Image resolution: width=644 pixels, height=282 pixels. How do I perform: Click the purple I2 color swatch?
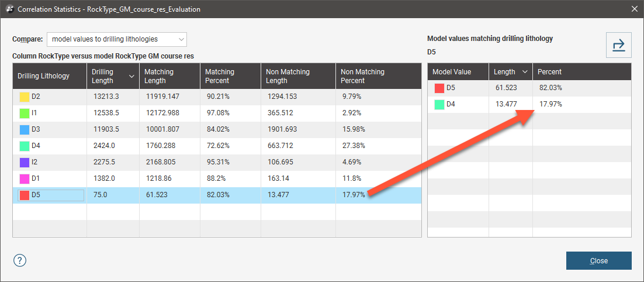[24, 162]
